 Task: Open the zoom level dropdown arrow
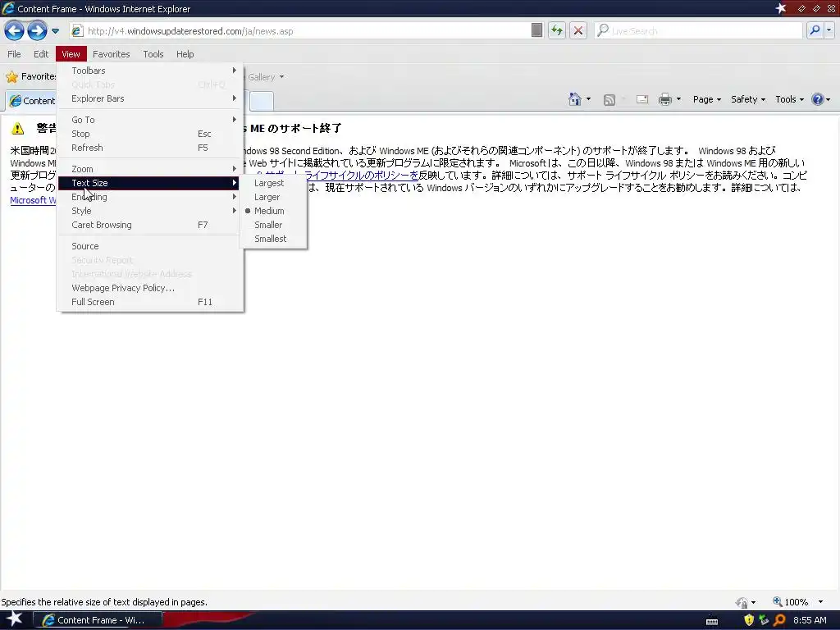click(820, 602)
